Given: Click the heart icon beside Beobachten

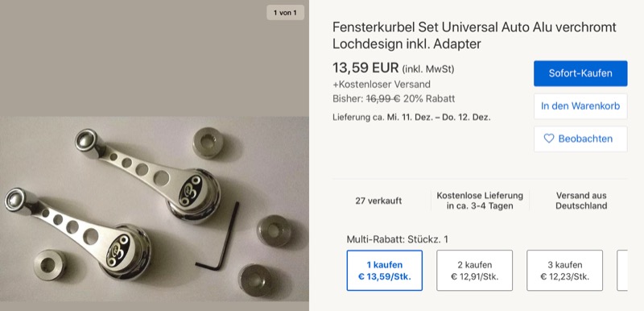Looking at the screenshot, I should [549, 139].
